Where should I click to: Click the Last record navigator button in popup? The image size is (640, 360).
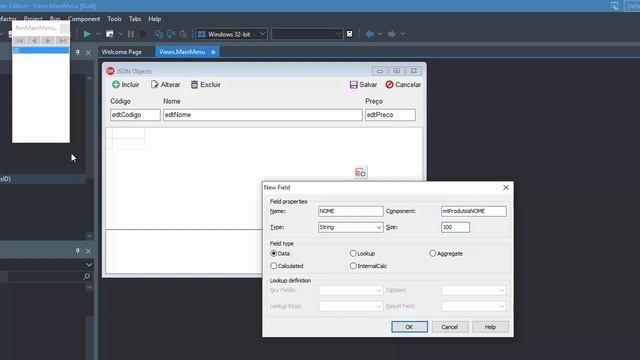[x=62, y=40]
